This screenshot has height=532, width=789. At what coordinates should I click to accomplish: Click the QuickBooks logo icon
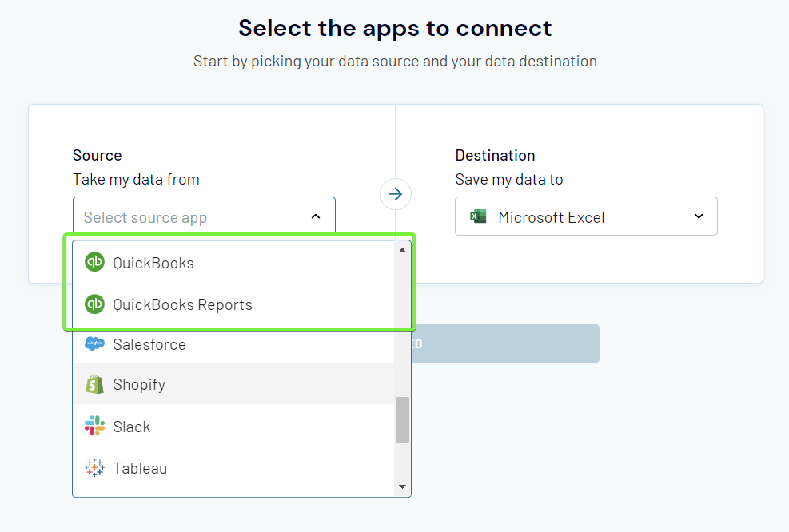94,262
